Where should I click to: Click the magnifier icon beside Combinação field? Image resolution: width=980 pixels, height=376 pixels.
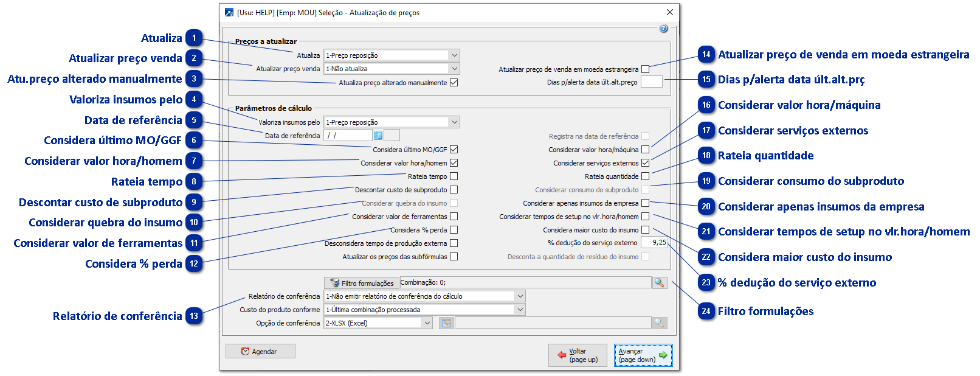[x=659, y=283]
